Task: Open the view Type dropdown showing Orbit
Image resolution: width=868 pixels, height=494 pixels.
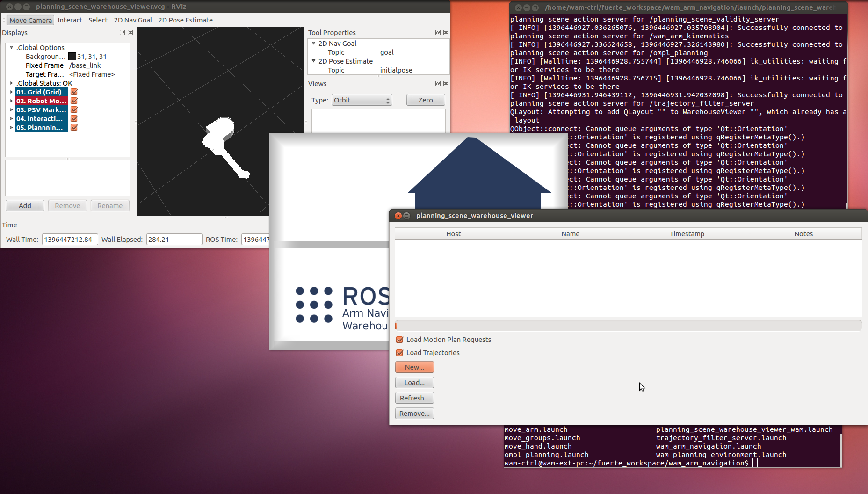Action: [362, 100]
